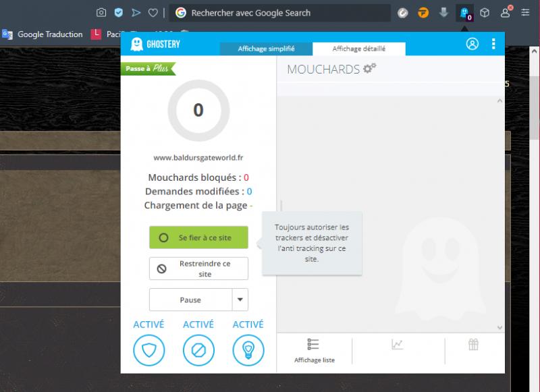
Task: Click the Demandes modifiées count
Action: [x=249, y=192]
